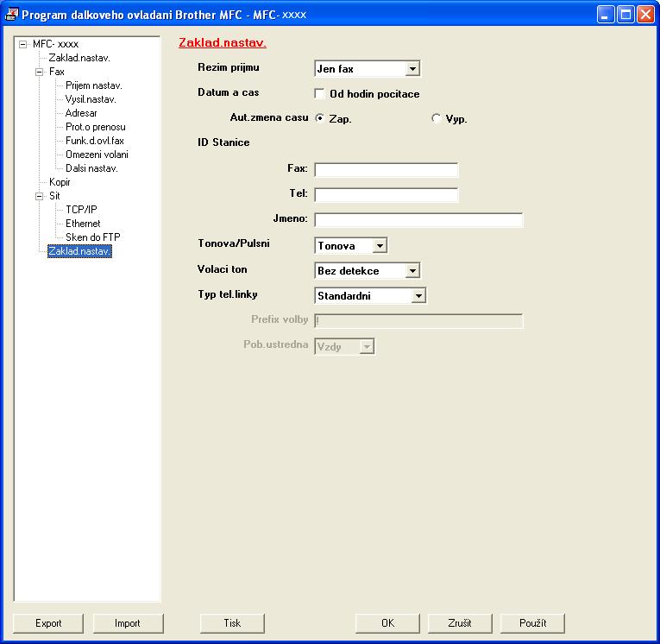Select the Fax tree node label
Image resolution: width=660 pixels, height=644 pixels.
point(57,72)
